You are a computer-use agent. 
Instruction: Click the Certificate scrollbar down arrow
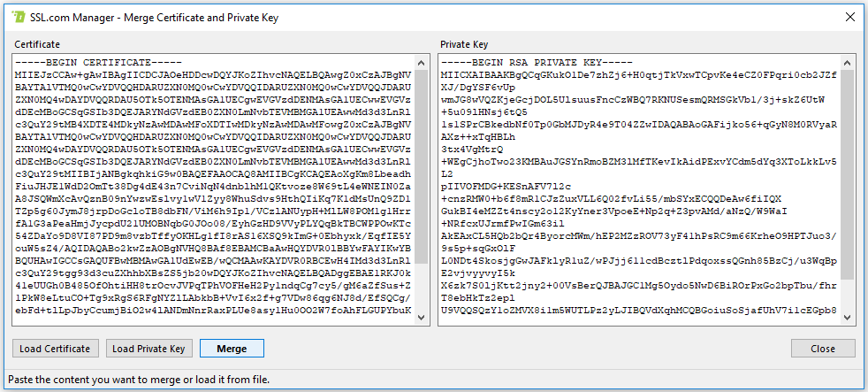point(422,319)
